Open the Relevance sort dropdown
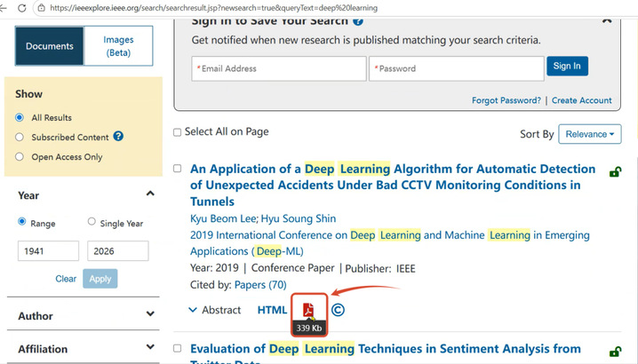Viewport: 638px width, 364px height. pos(590,134)
